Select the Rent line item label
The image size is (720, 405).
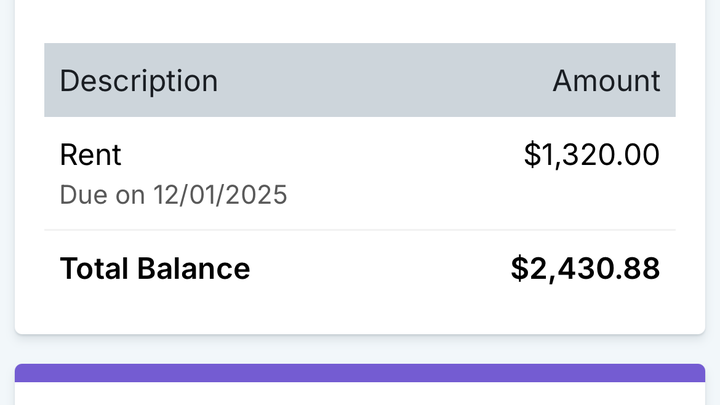[90, 155]
